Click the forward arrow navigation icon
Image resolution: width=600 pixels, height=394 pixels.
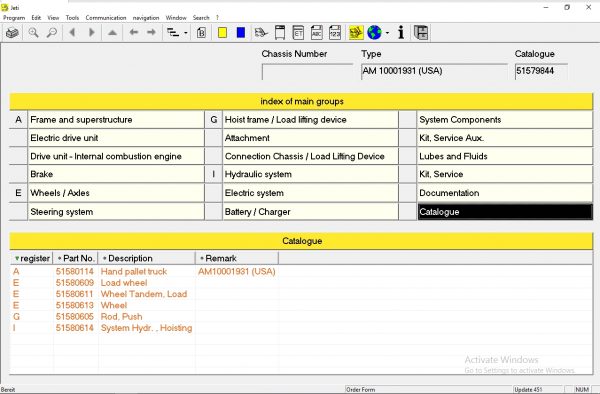tap(152, 33)
